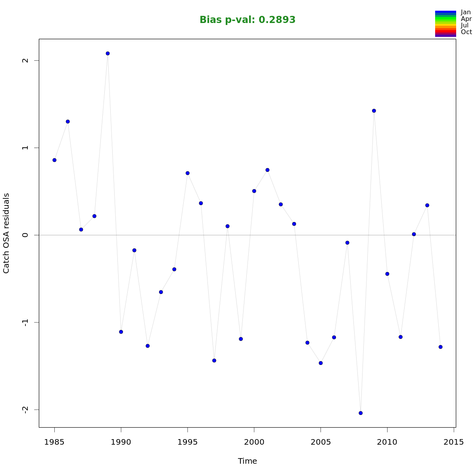The width and height of the screenshot is (476, 476).
Task: Click the y-axis tick label '-1'
Action: 25,322
